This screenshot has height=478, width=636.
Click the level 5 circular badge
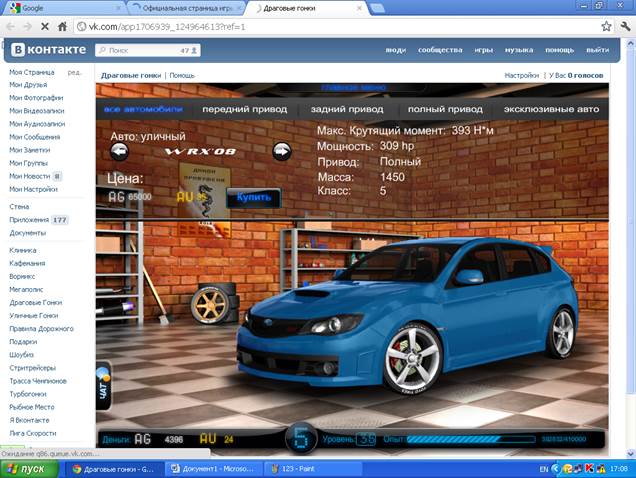pyautogui.click(x=301, y=439)
